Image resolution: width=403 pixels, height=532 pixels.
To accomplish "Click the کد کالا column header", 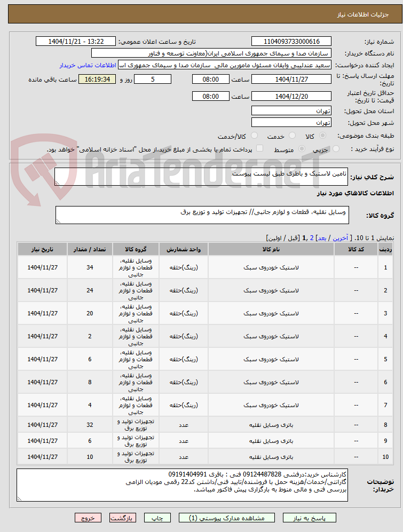I will click(356, 249).
